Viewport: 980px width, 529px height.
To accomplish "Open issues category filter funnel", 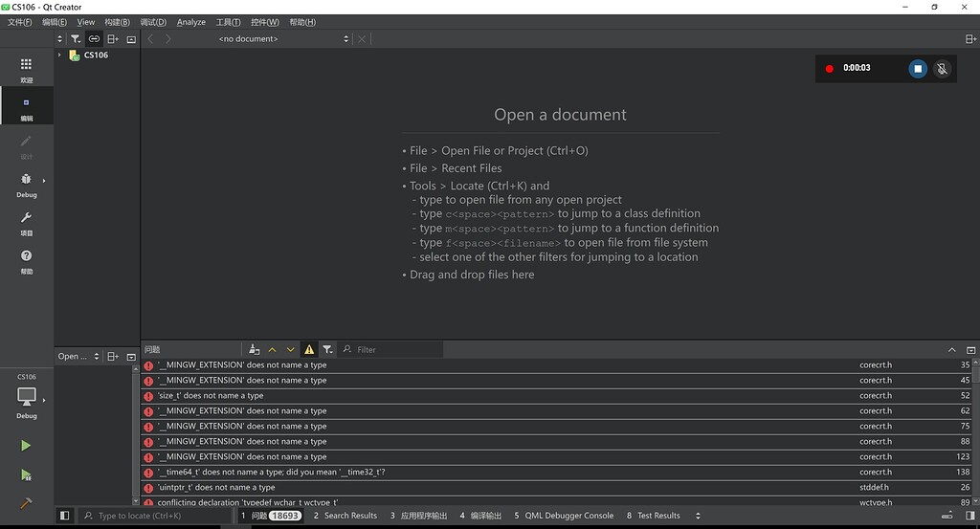I will (x=327, y=350).
